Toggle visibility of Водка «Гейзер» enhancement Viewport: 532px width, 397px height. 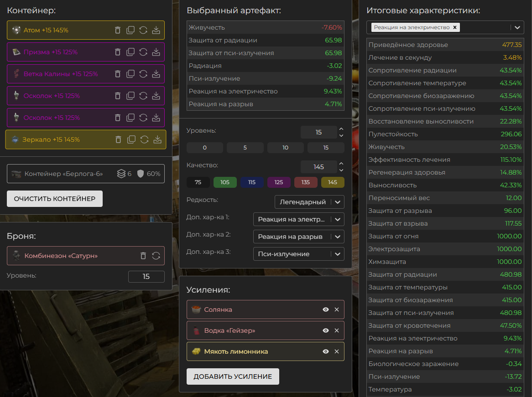coord(326,330)
